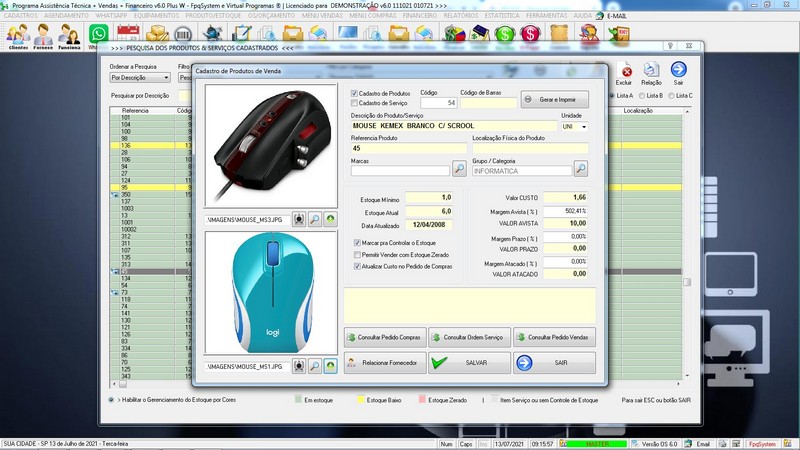The height and width of the screenshot is (450, 800).
Task: Open the exit door icon in toolbar
Action: [619, 34]
